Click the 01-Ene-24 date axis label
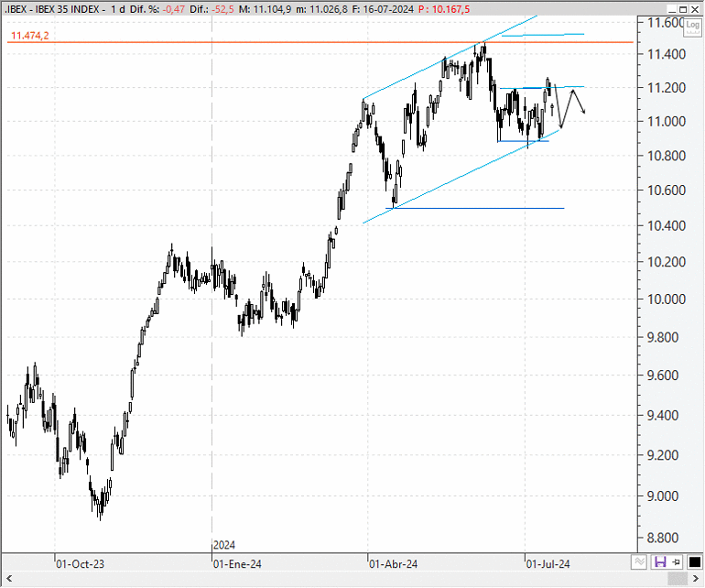The width and height of the screenshot is (705, 588). tap(237, 563)
